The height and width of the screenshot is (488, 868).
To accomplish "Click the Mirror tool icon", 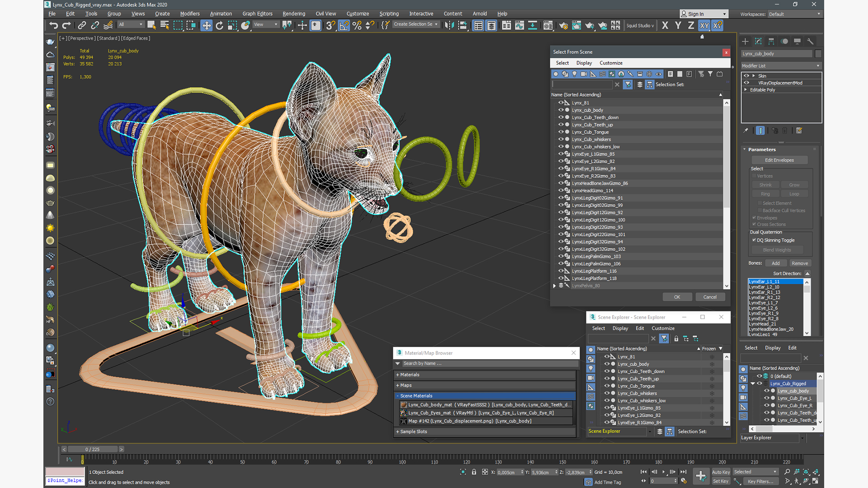I will (x=449, y=25).
